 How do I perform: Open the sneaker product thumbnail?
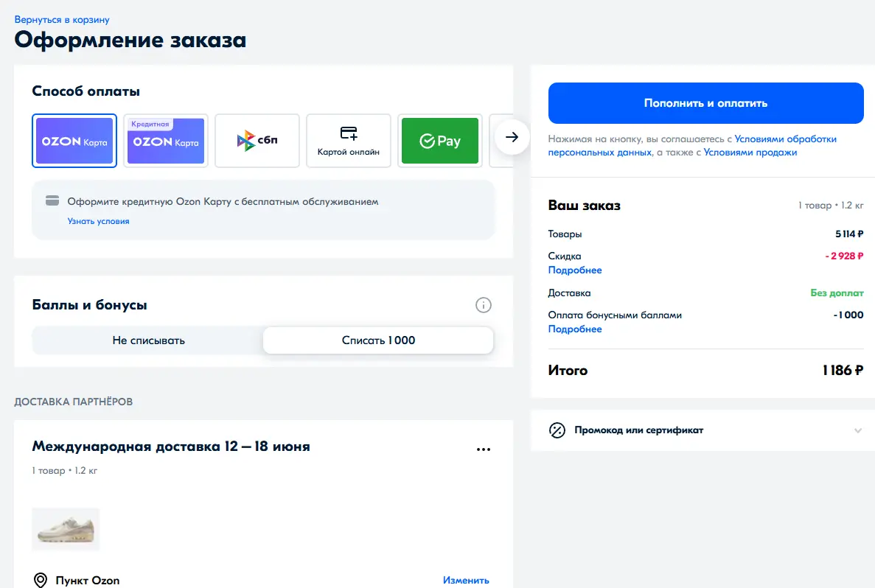pos(66,530)
